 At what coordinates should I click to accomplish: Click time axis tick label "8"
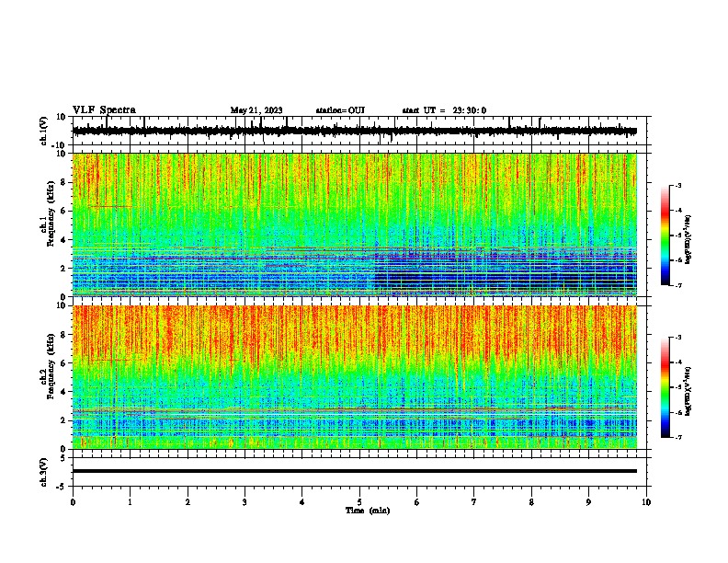point(531,502)
